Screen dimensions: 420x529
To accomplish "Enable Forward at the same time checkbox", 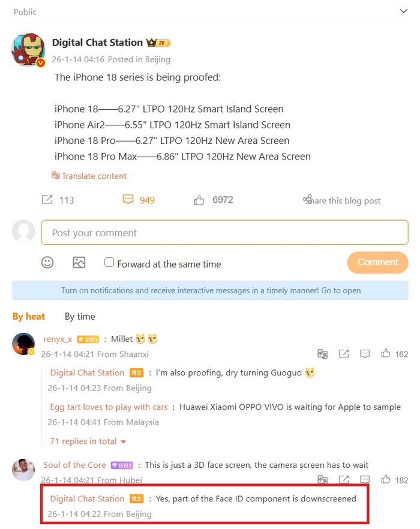I will tap(109, 262).
